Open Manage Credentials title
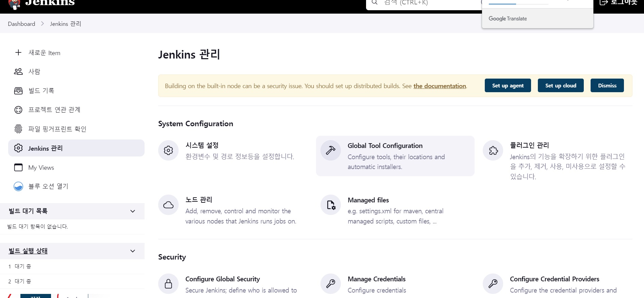 pyautogui.click(x=377, y=279)
